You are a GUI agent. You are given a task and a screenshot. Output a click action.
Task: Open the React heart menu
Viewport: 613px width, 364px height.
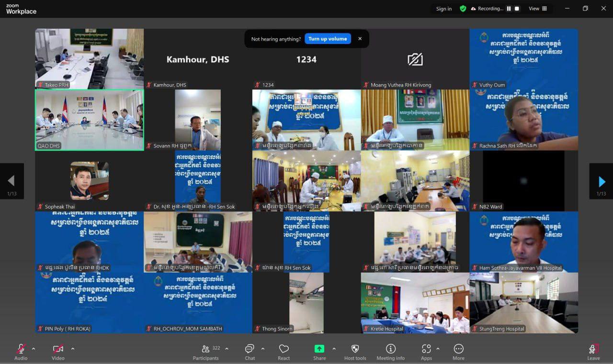click(x=284, y=352)
